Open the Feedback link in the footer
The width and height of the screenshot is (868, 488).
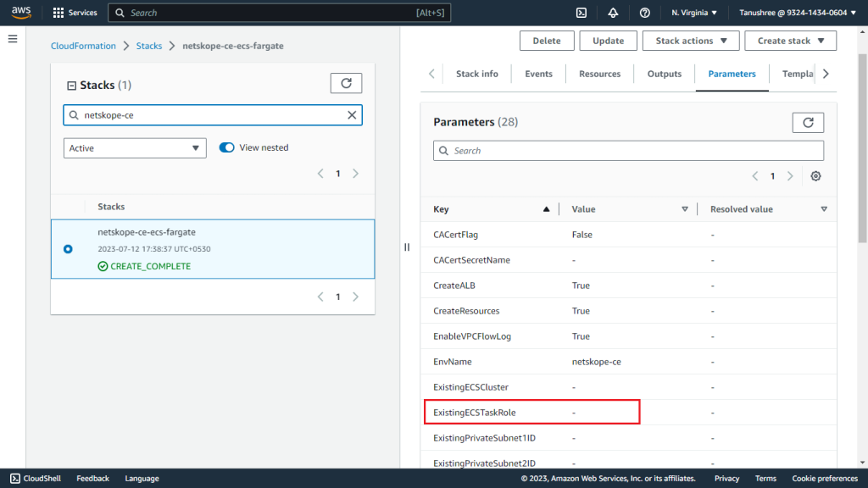tap(92, 479)
